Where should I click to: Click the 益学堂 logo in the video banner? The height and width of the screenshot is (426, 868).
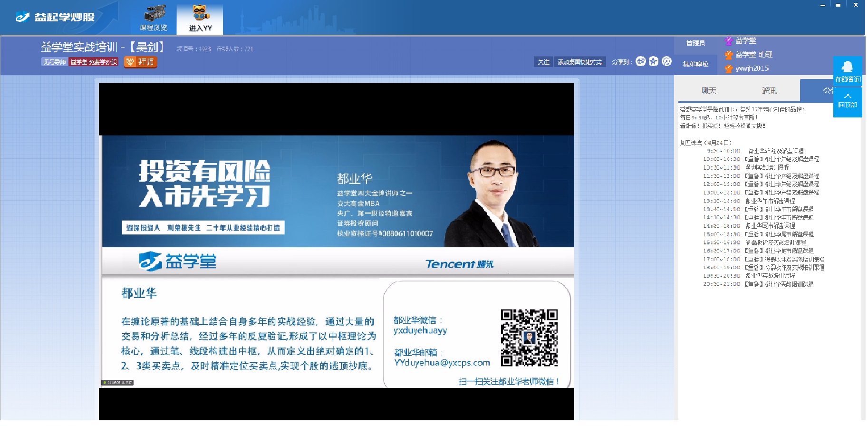coord(178,261)
